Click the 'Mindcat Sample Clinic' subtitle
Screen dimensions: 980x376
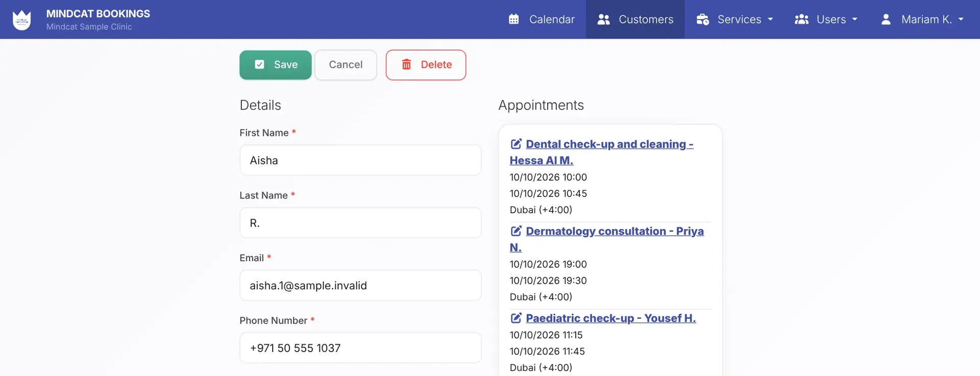point(89,27)
